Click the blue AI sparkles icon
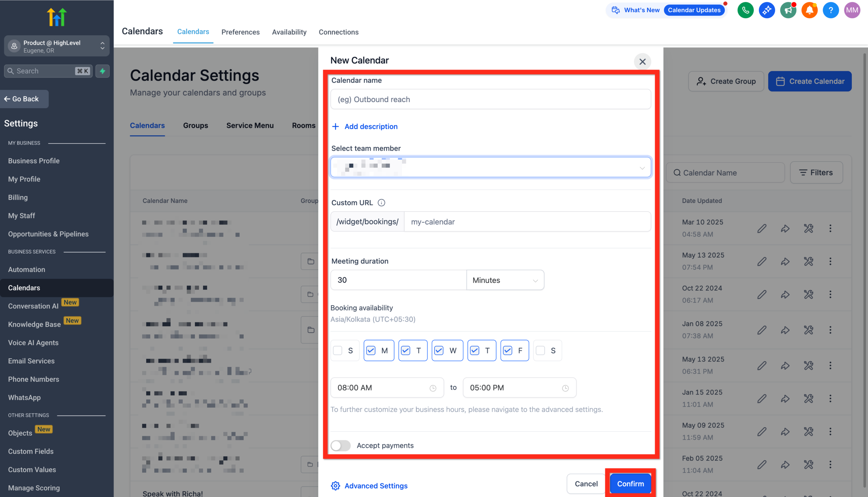The width and height of the screenshot is (868, 497). [x=767, y=10]
